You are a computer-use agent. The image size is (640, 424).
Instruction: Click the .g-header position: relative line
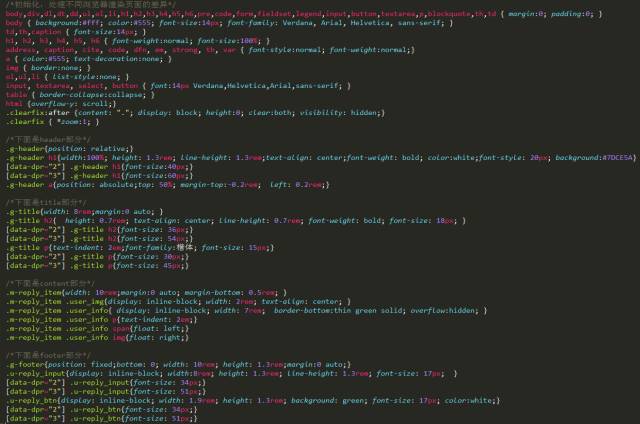(69, 149)
